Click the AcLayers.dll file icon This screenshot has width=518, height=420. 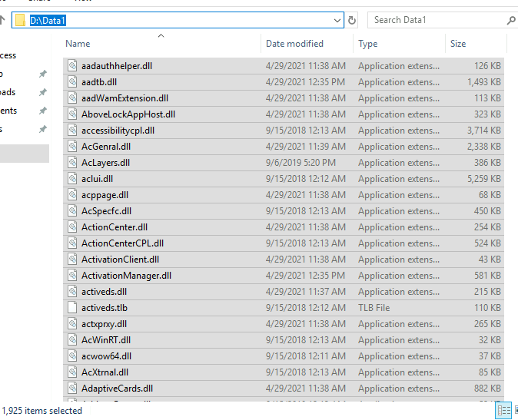pyautogui.click(x=72, y=162)
